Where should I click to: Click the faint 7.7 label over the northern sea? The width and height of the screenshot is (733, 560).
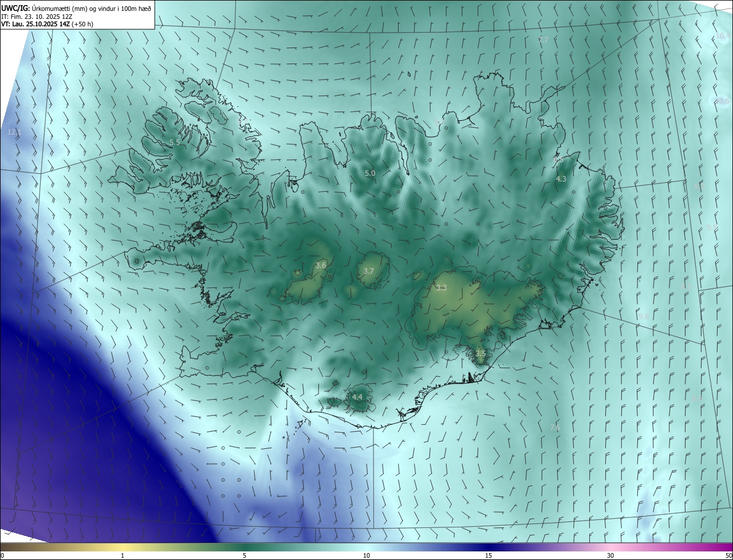[543, 40]
